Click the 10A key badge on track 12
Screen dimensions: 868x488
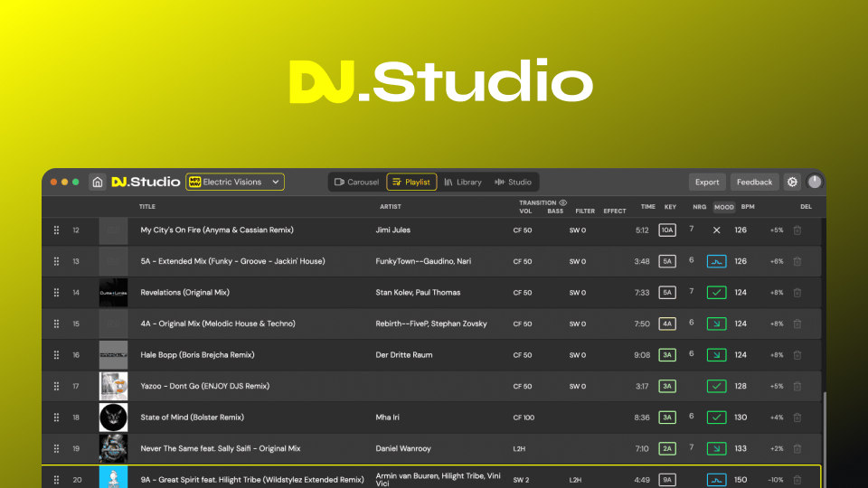click(667, 230)
